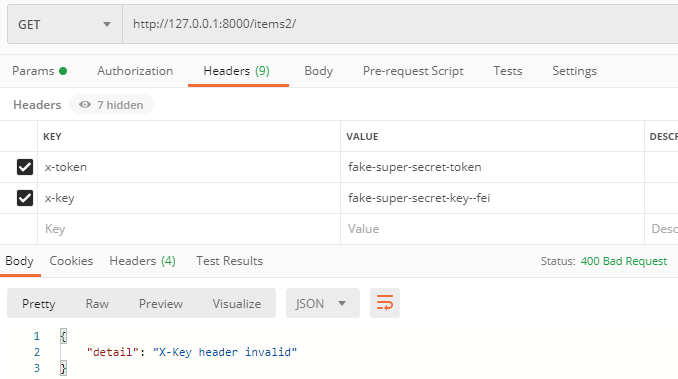Open the Test Results tab
This screenshot has height=379, width=678.
[x=229, y=261]
